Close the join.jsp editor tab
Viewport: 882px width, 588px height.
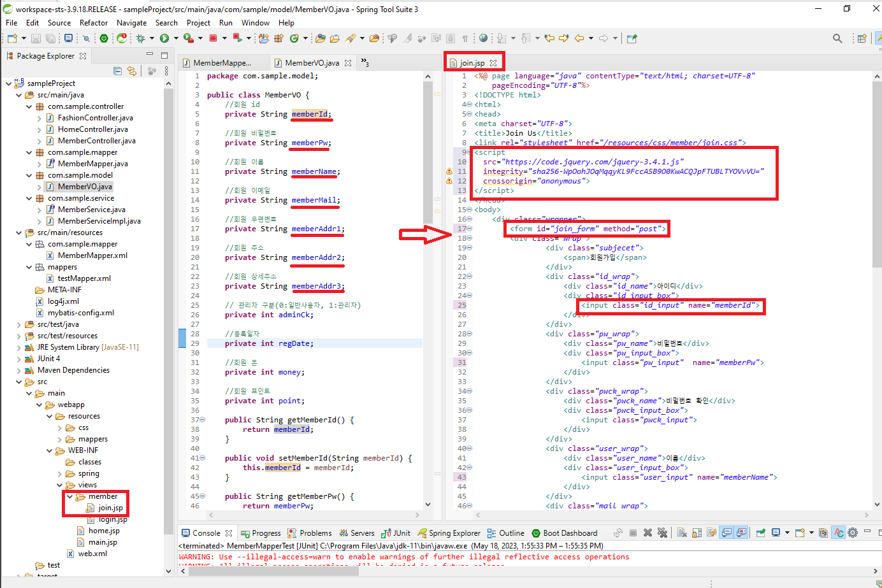click(x=493, y=62)
